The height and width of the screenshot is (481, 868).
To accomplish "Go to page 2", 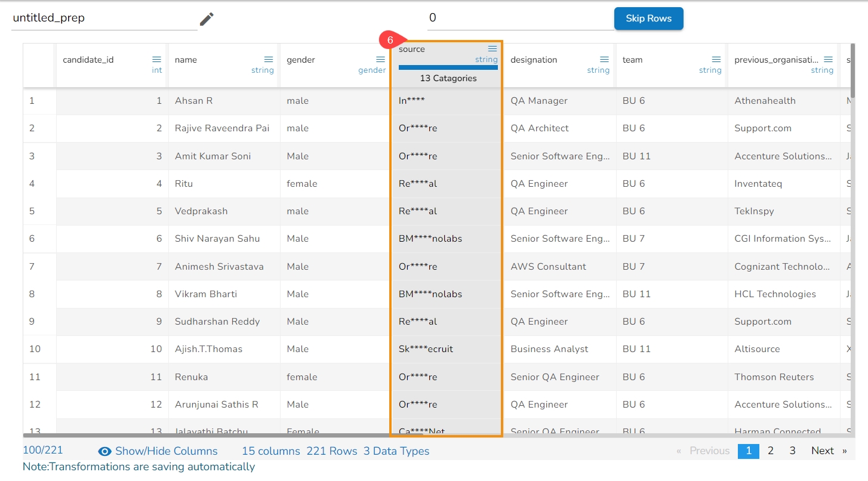I will click(x=771, y=451).
